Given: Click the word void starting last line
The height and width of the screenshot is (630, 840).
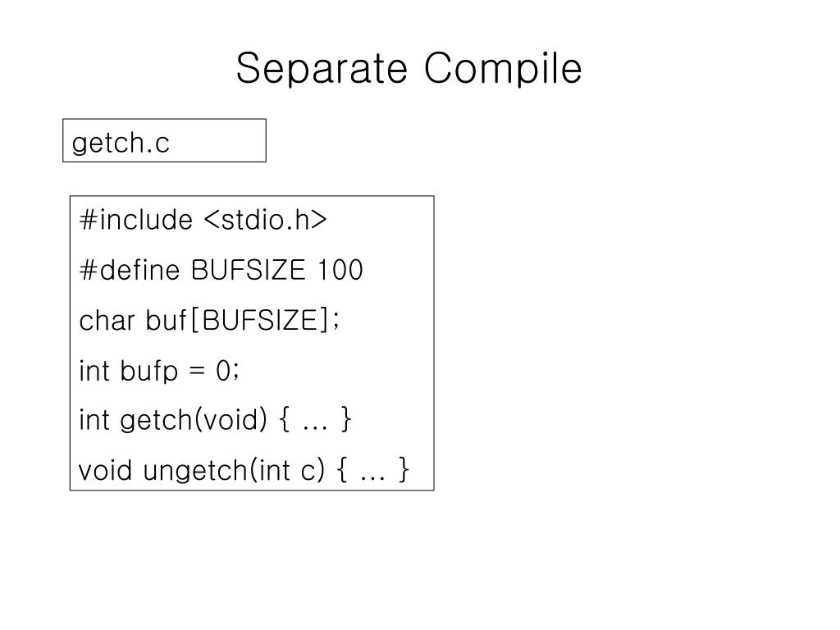Looking at the screenshot, I should 105,470.
